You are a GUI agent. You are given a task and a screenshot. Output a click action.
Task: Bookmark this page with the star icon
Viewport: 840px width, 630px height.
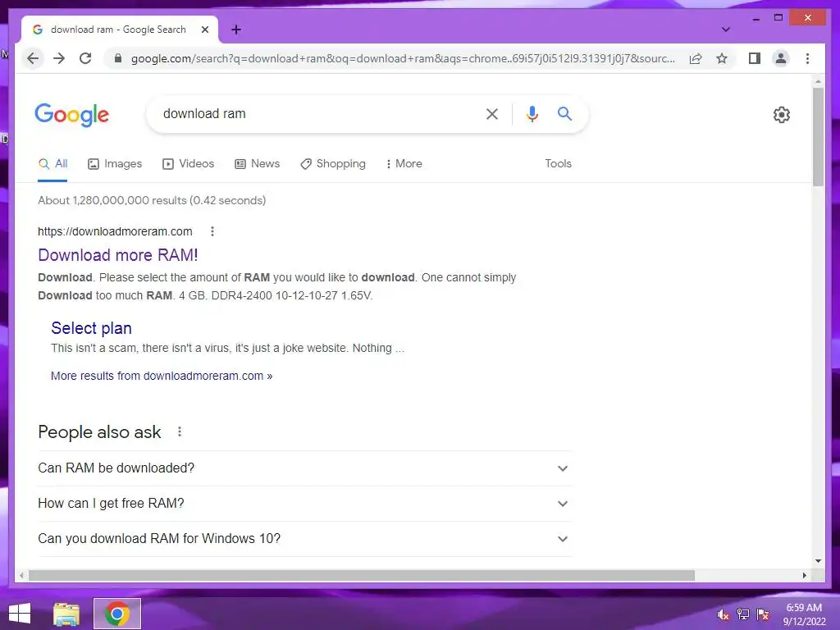722,58
